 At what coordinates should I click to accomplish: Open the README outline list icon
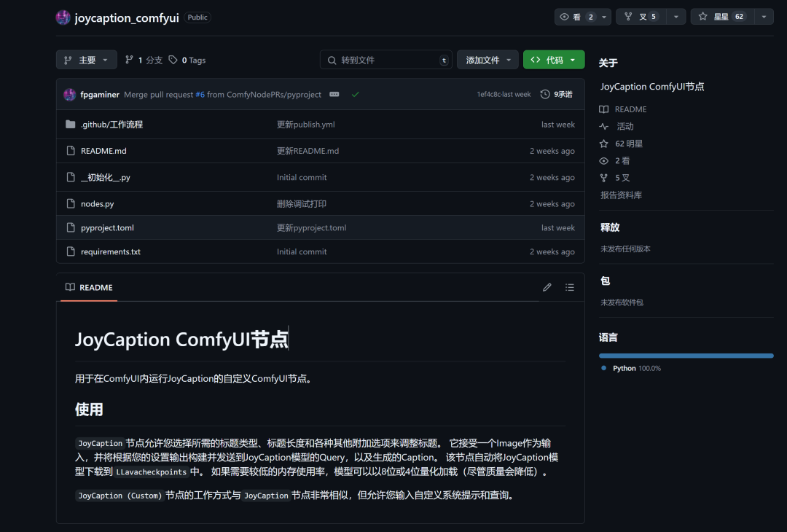(570, 288)
